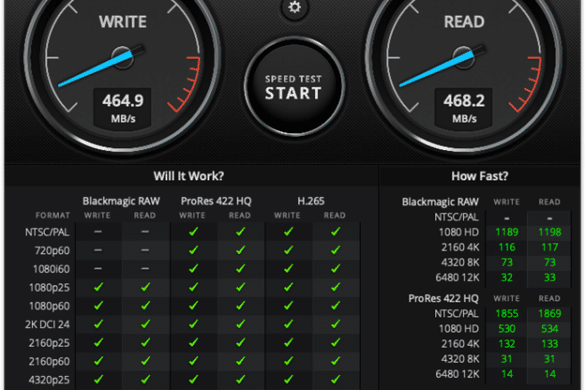This screenshot has height=390, width=585.
Task: Click the 720p60 ProRes 422 HQ write checkmark
Action: point(193,250)
